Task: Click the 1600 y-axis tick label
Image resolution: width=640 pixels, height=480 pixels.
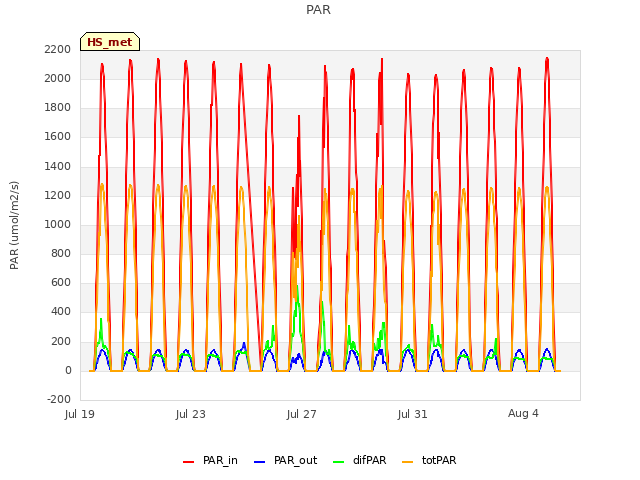Action: coord(58,137)
